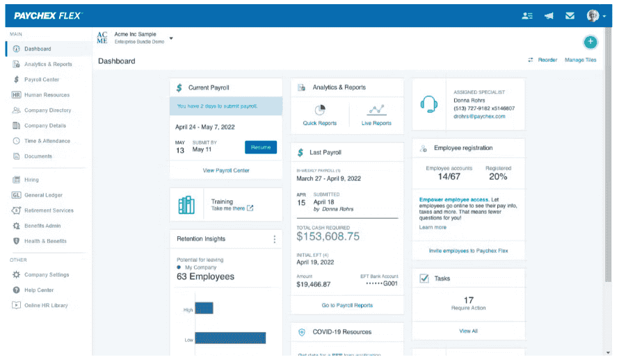
Task: Click the Benefits Admin gear icon
Action: click(16, 226)
